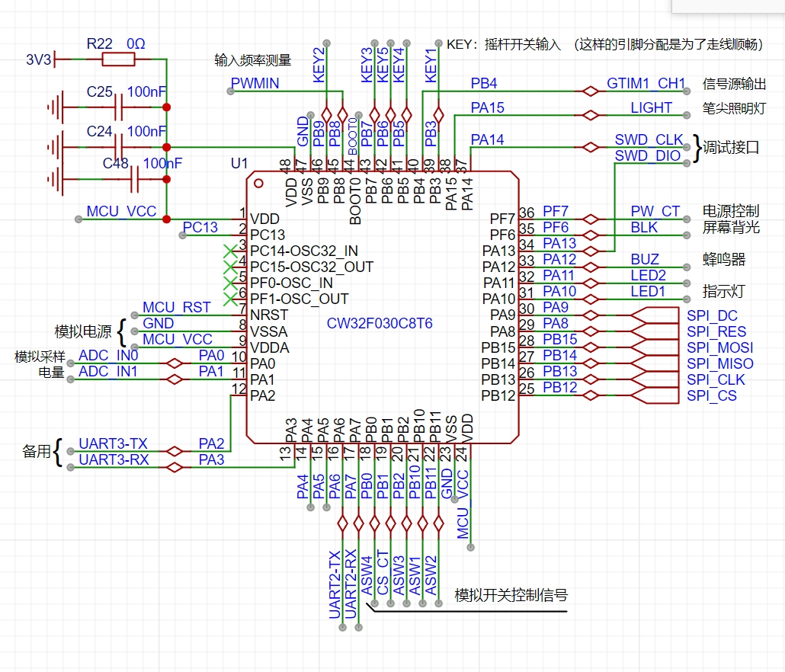Select the diamond port on PA0 line
Image resolution: width=785 pixels, height=672 pixels.
tap(175, 363)
